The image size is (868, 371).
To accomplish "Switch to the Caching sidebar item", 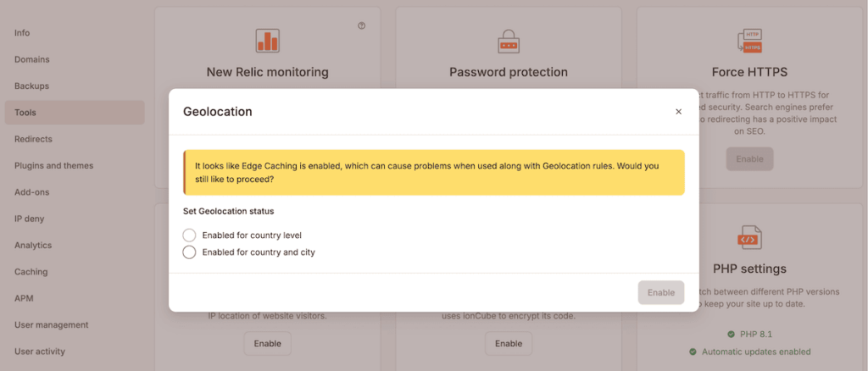I will (x=31, y=272).
